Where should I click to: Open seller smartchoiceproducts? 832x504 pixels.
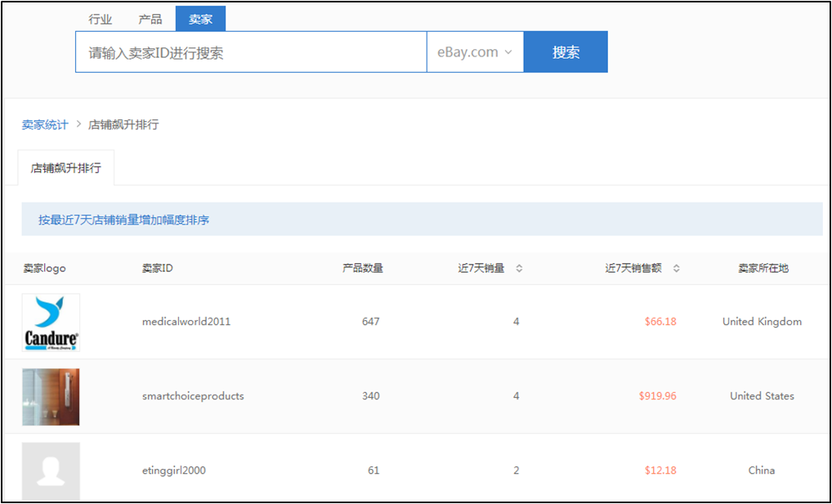tap(193, 396)
